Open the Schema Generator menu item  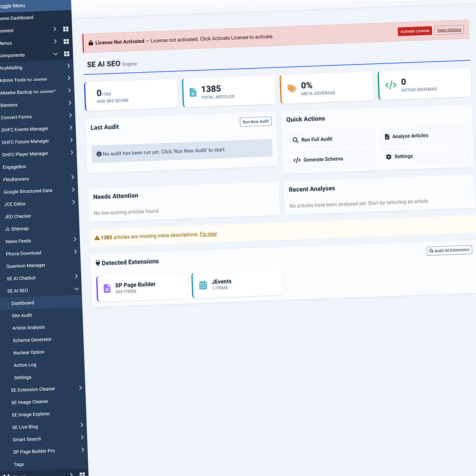click(32, 340)
